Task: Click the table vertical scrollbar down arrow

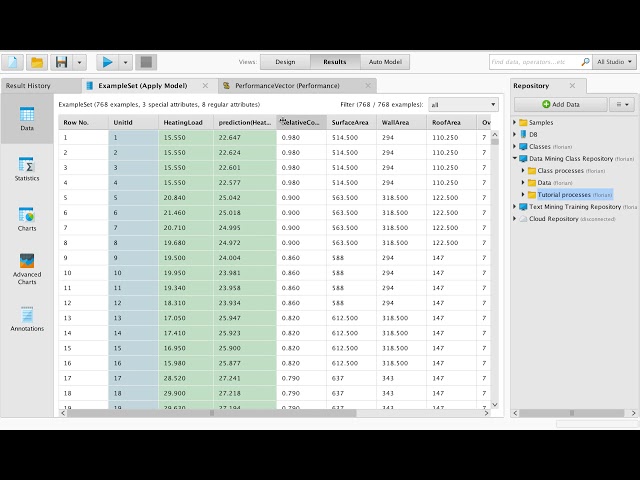Action: tap(495, 404)
